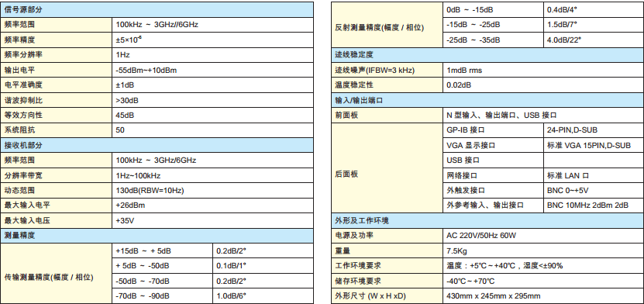Click the 信号源部分 section header
Screen dimensions: 644x304
pyautogui.click(x=157, y=9)
